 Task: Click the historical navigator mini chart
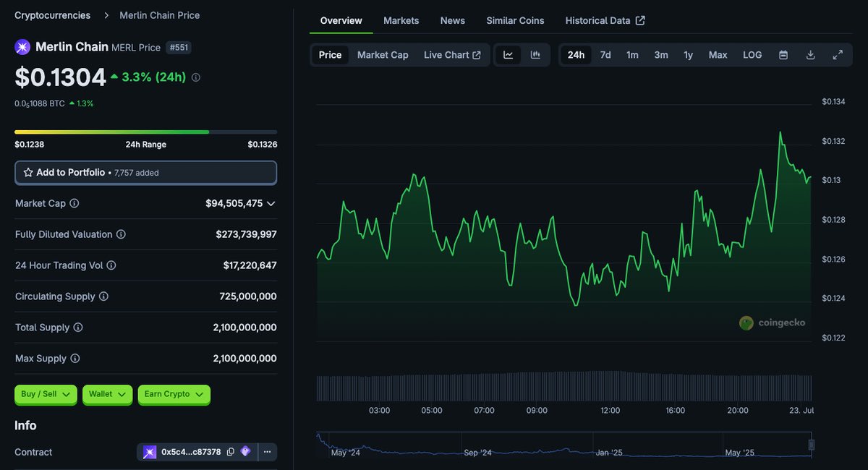coord(564,445)
